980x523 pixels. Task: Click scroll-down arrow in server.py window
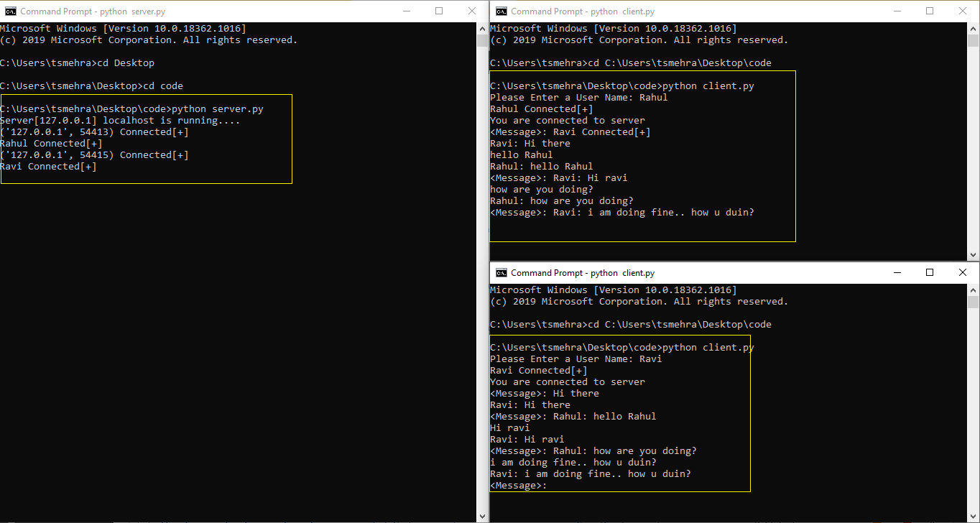483,517
